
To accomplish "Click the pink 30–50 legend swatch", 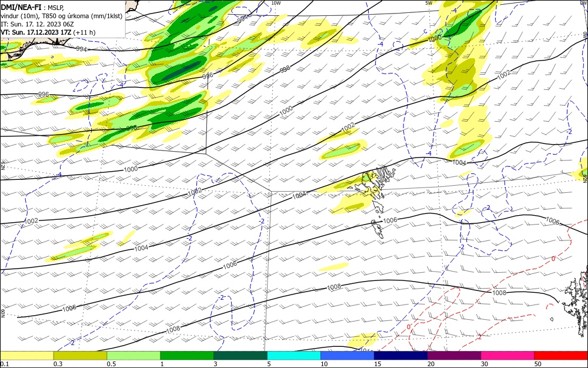I will [508, 356].
